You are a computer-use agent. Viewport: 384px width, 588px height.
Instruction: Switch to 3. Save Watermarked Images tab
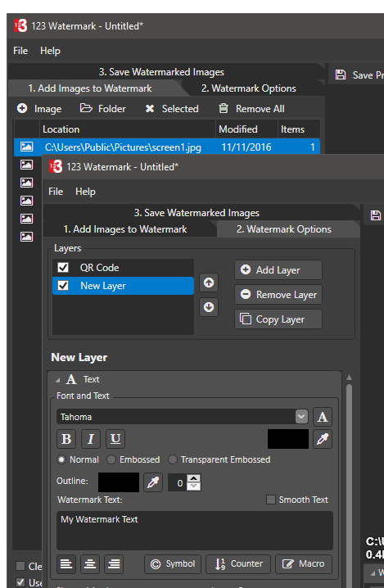pyautogui.click(x=197, y=213)
